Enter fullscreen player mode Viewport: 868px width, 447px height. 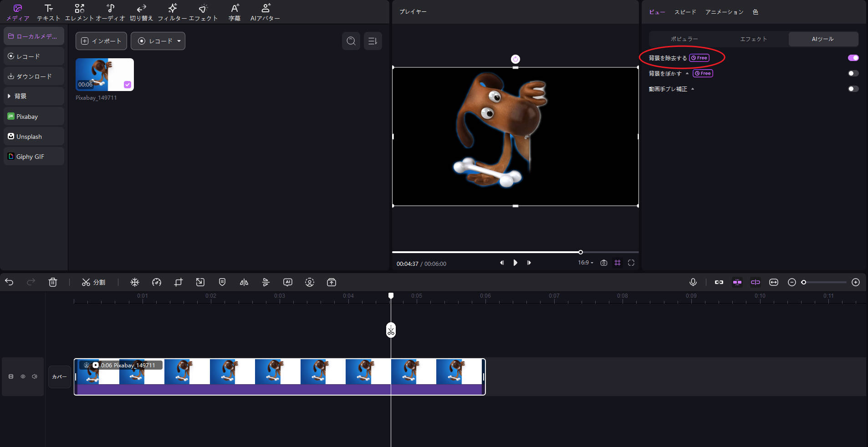(631, 263)
